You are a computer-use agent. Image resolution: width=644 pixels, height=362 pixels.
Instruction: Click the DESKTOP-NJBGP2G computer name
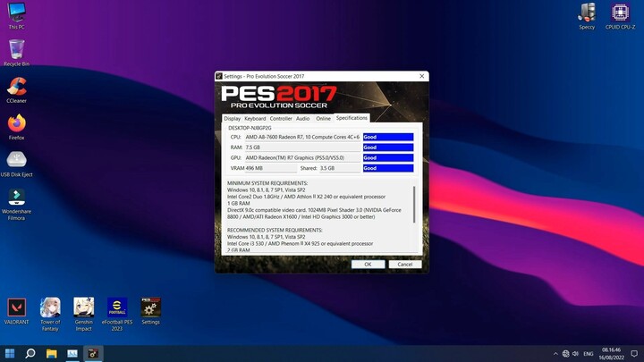click(250, 128)
